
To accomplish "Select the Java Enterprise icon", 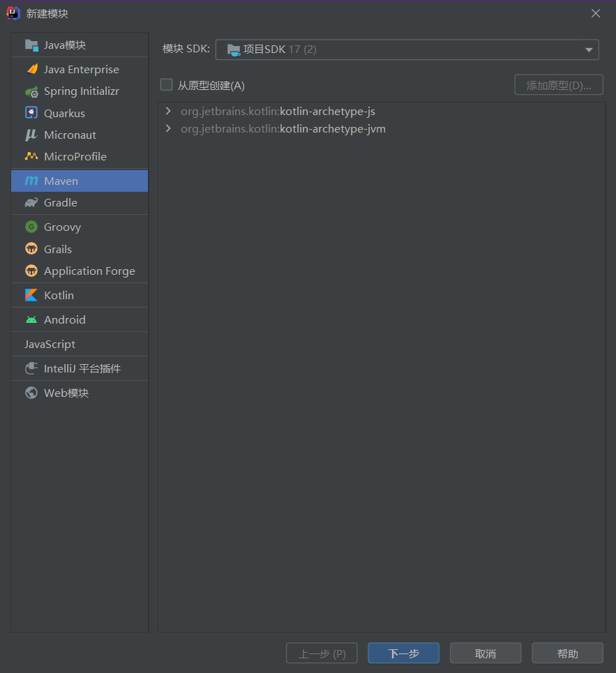I will click(x=31, y=69).
